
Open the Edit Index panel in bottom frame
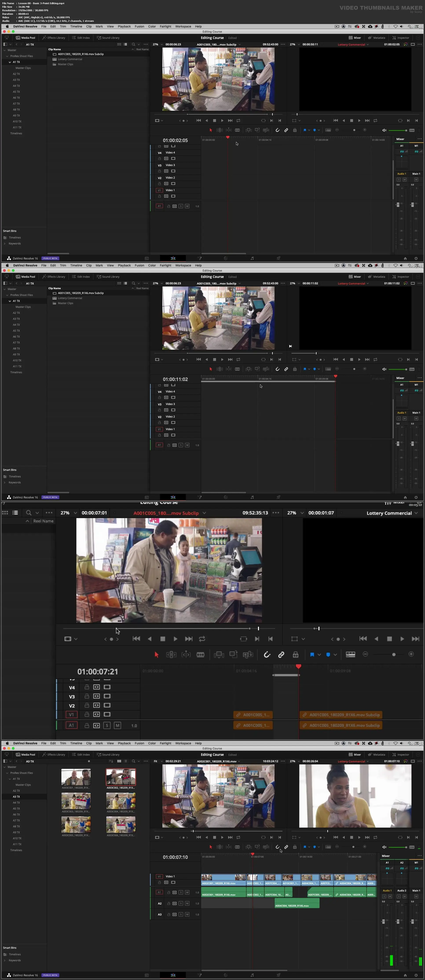(81, 754)
